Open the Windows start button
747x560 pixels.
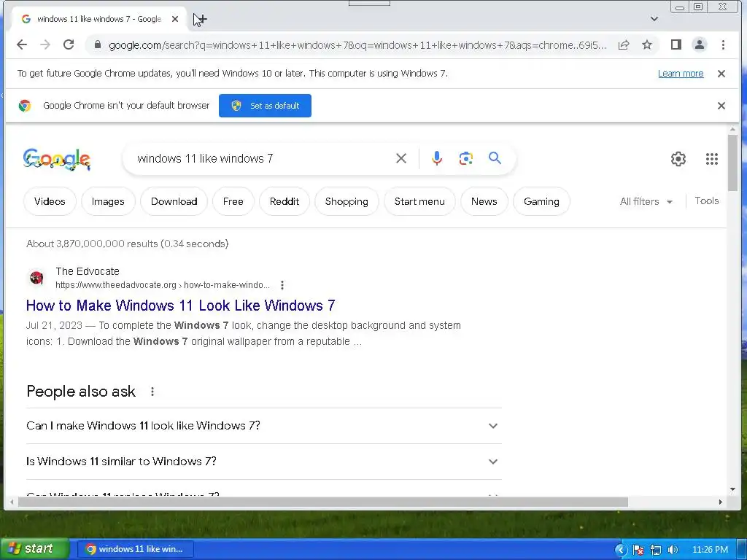(34, 549)
